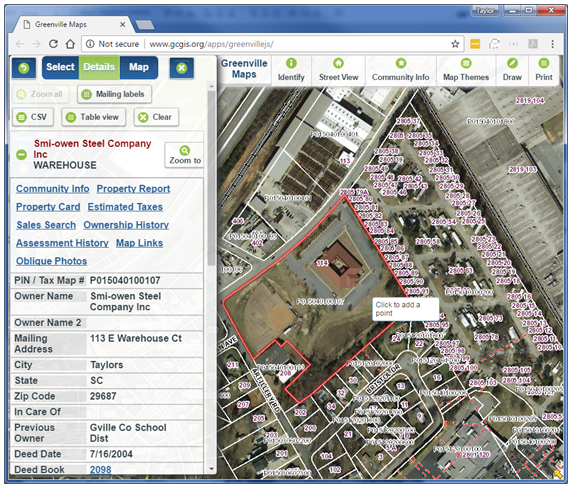Click Previous Owner Gville Co School Dist
Viewport: 571px width, 487px height.
tap(128, 433)
